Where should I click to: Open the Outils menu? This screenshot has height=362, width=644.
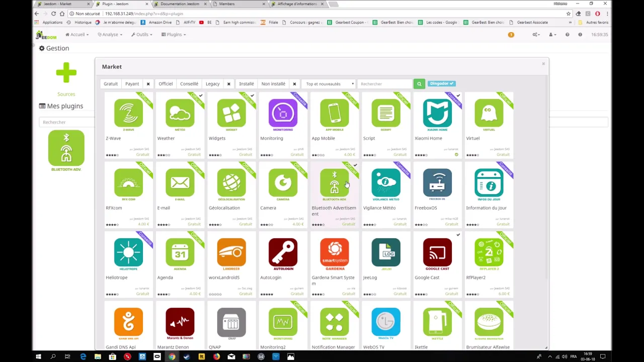pos(142,35)
